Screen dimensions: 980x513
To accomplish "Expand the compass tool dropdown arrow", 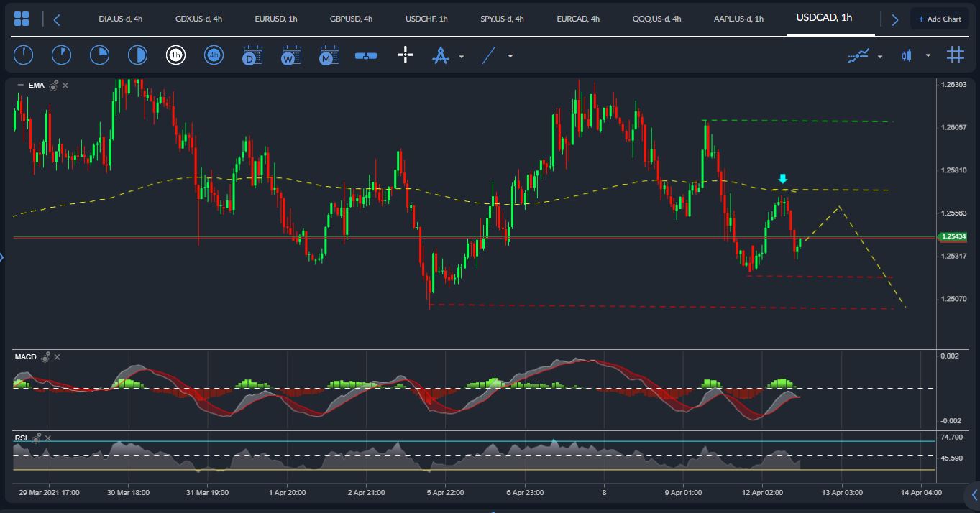I will click(462, 56).
